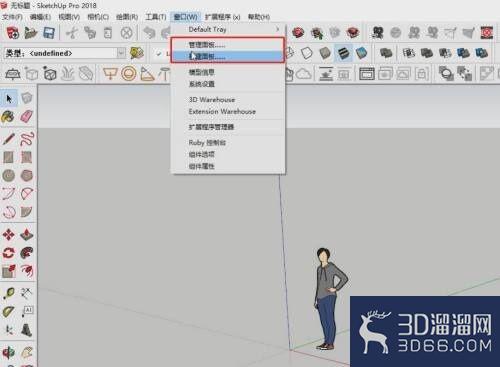
Task: Toggle the layer checkmark in Layers toolbar
Action: click(x=159, y=53)
